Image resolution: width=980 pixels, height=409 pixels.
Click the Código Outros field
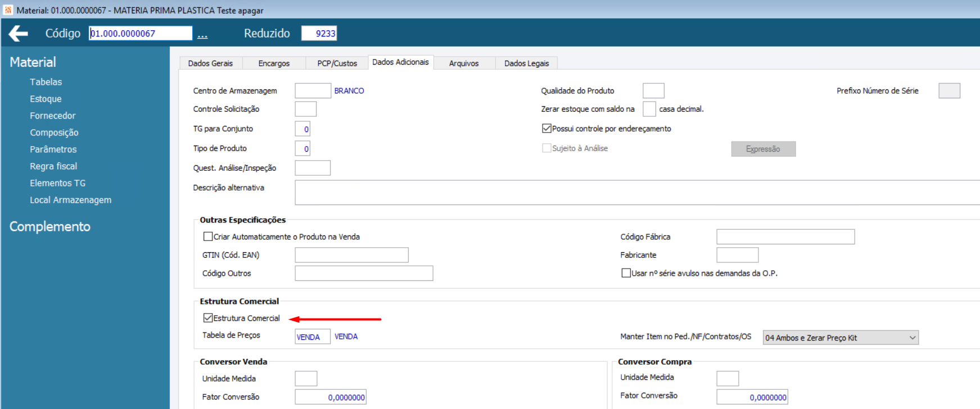pos(364,273)
